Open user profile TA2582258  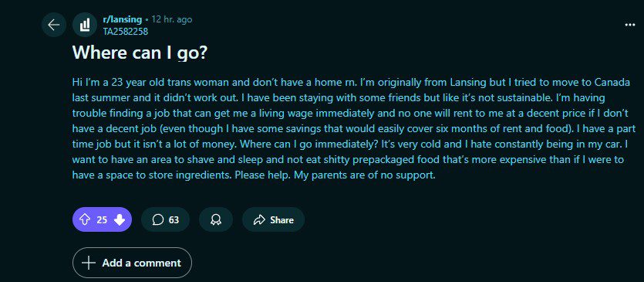click(x=125, y=31)
